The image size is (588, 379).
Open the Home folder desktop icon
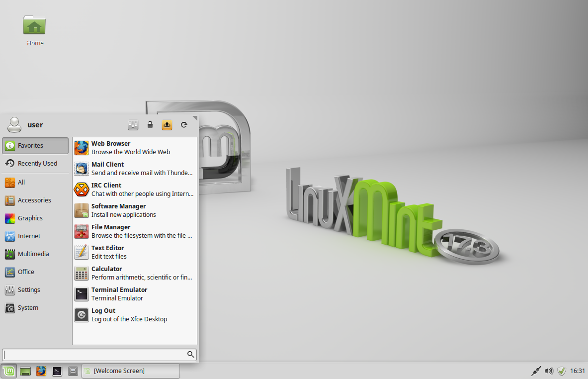tap(34, 31)
